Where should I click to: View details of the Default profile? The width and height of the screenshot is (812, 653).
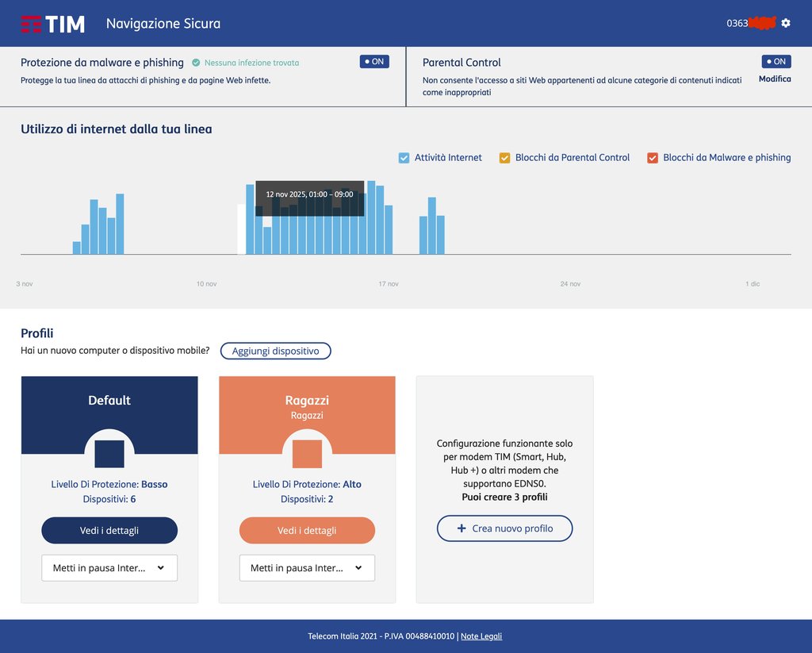[x=109, y=531]
